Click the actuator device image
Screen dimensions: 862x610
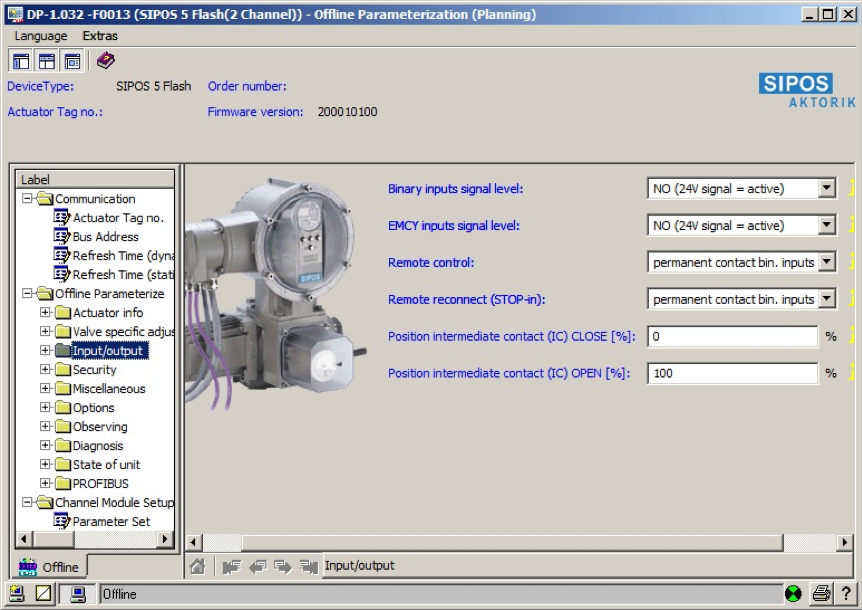point(275,294)
